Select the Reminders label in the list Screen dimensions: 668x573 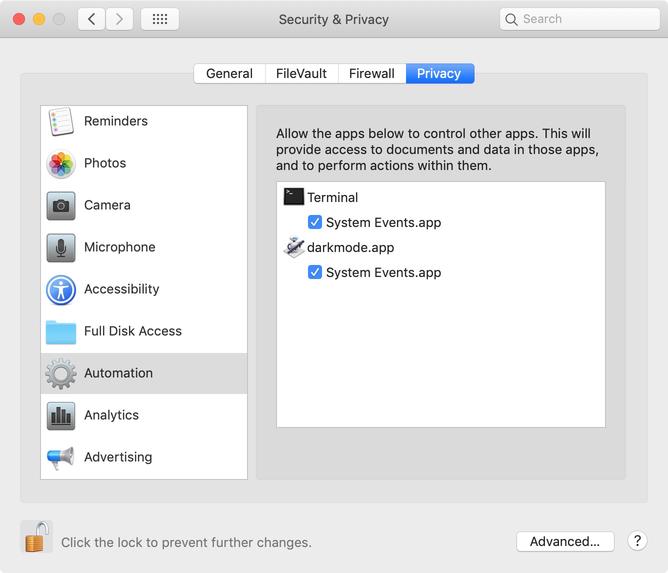(x=116, y=121)
